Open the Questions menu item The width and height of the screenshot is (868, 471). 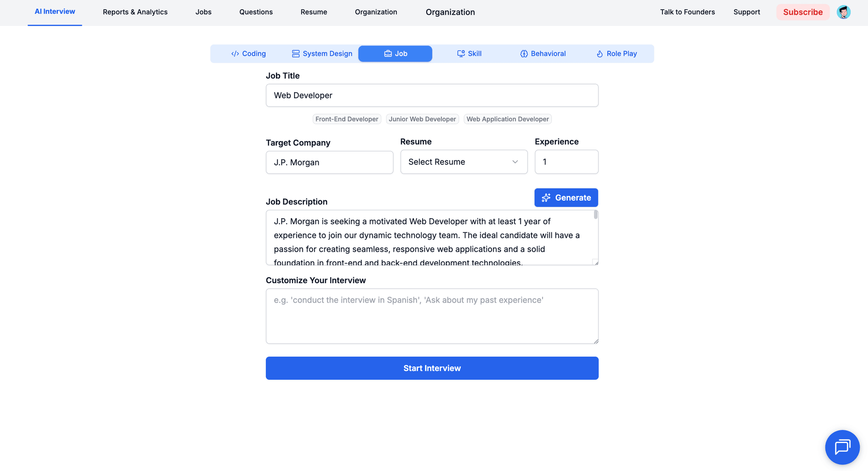pyautogui.click(x=256, y=12)
